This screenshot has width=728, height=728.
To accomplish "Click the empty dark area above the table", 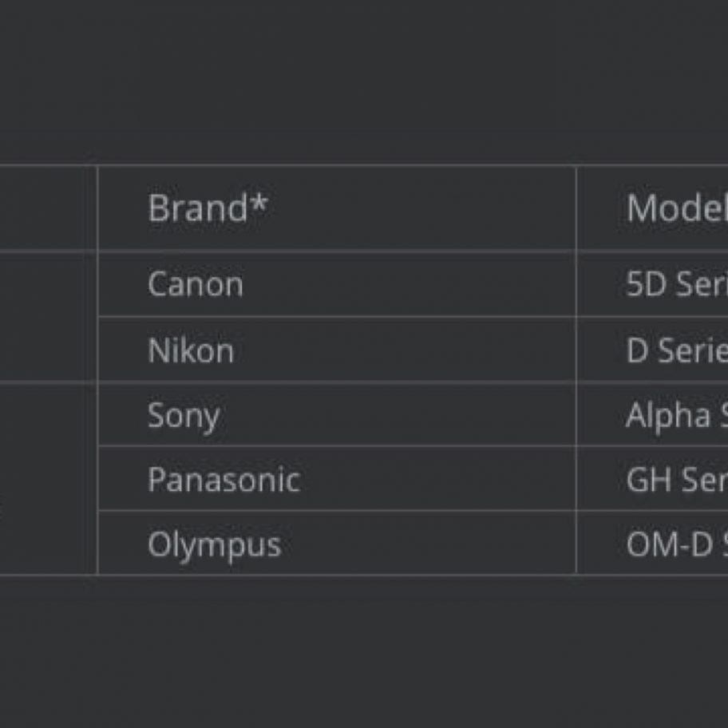I will coord(364,80).
